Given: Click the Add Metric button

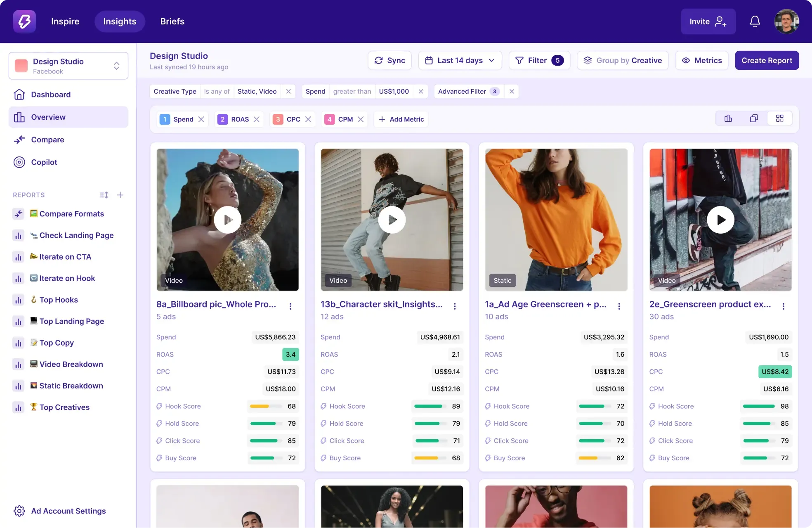Looking at the screenshot, I should pos(401,119).
